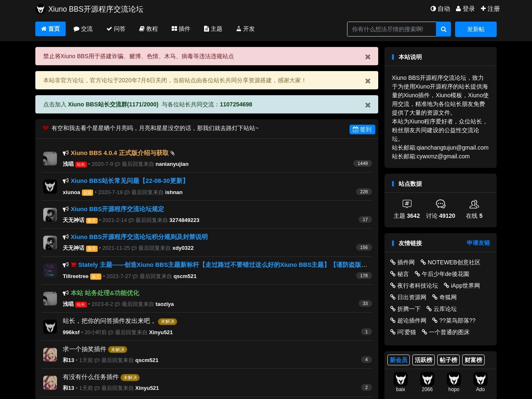Image resolution: width=532 pixels, height=399 pixels.
Task: Click the attachment paperclip icon on 4.0.4 post
Action: [172, 153]
